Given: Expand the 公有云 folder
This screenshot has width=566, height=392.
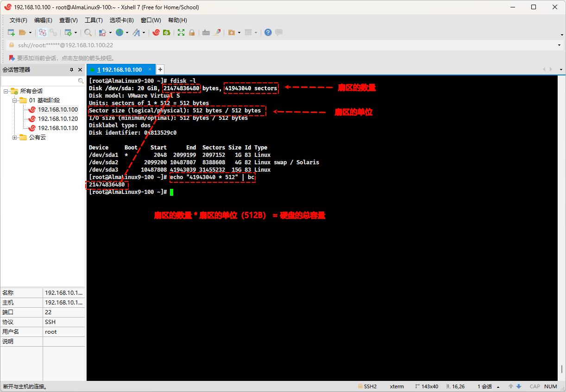Looking at the screenshot, I should click(15, 137).
